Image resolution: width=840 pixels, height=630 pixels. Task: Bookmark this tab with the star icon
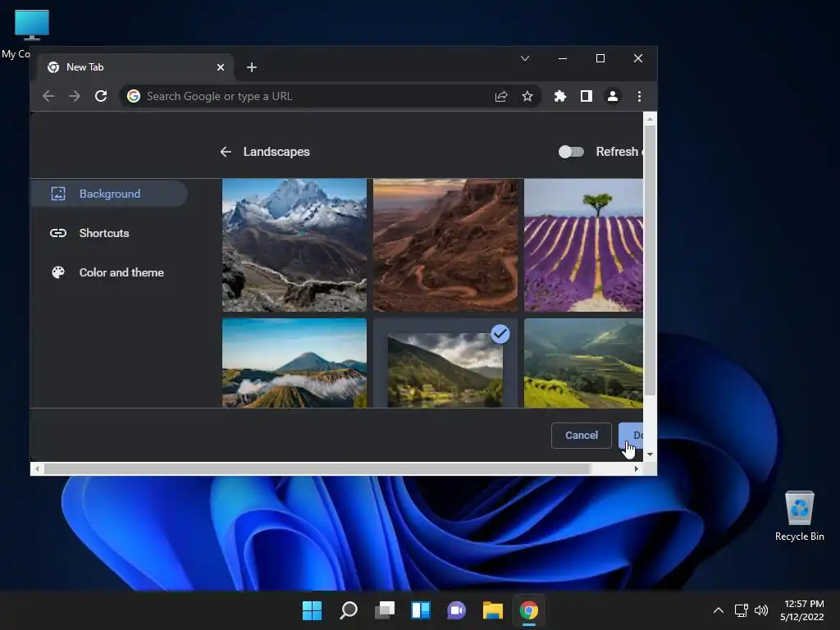point(527,97)
